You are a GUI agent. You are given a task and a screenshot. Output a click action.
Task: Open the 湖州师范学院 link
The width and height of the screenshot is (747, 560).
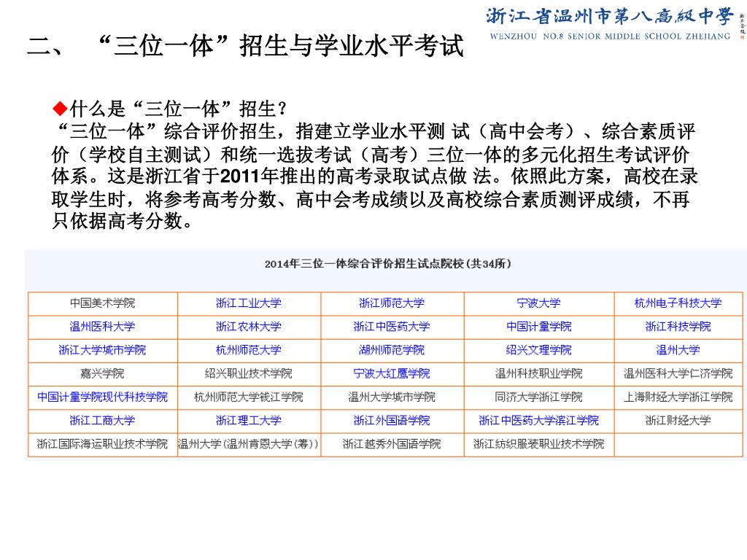[392, 350]
